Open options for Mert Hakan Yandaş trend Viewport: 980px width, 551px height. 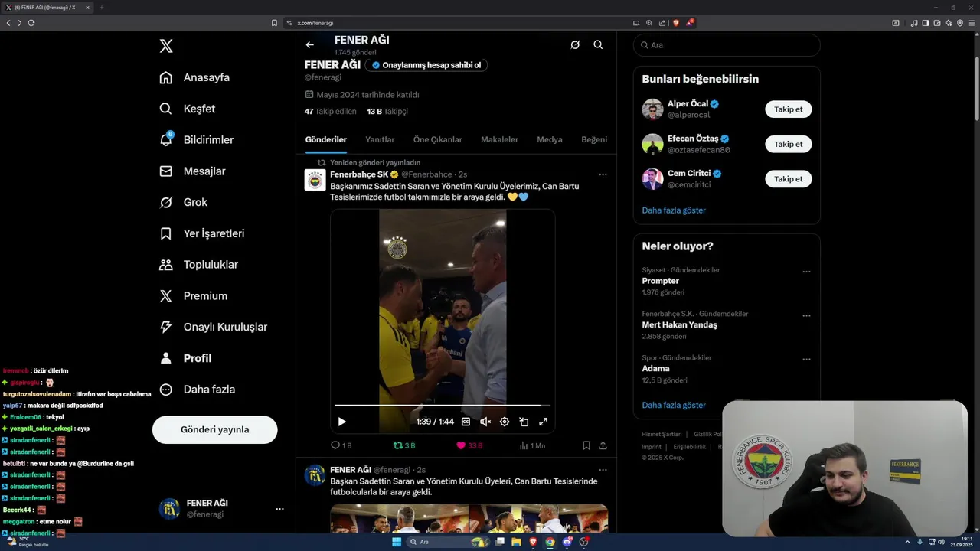(x=806, y=315)
